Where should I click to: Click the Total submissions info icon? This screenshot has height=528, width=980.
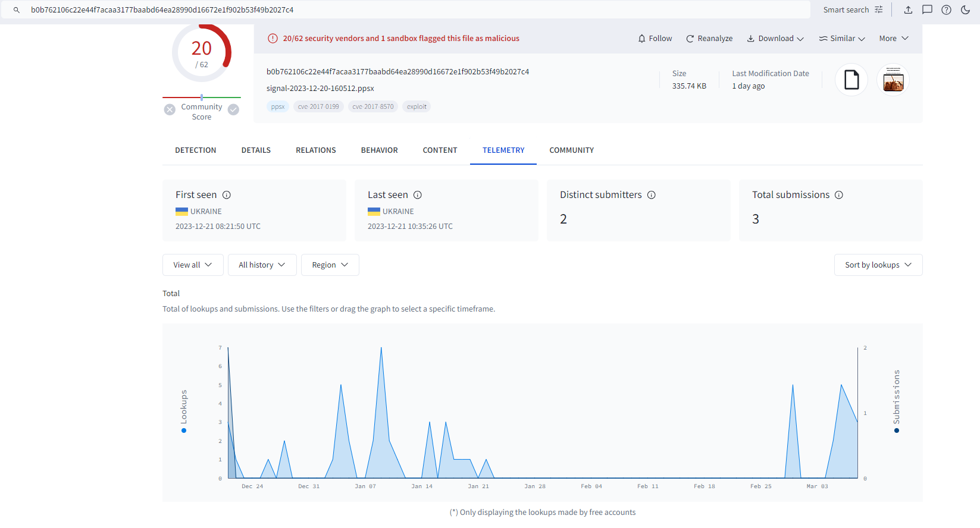point(839,195)
